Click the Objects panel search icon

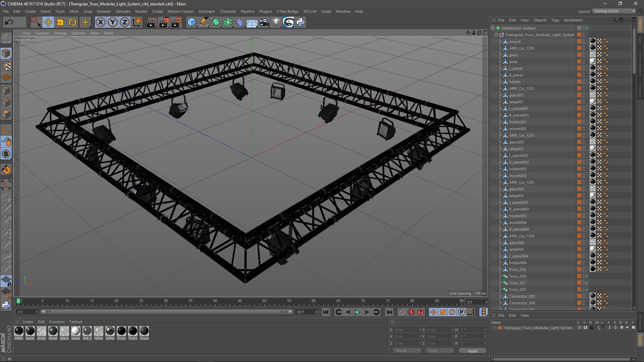[615, 20]
